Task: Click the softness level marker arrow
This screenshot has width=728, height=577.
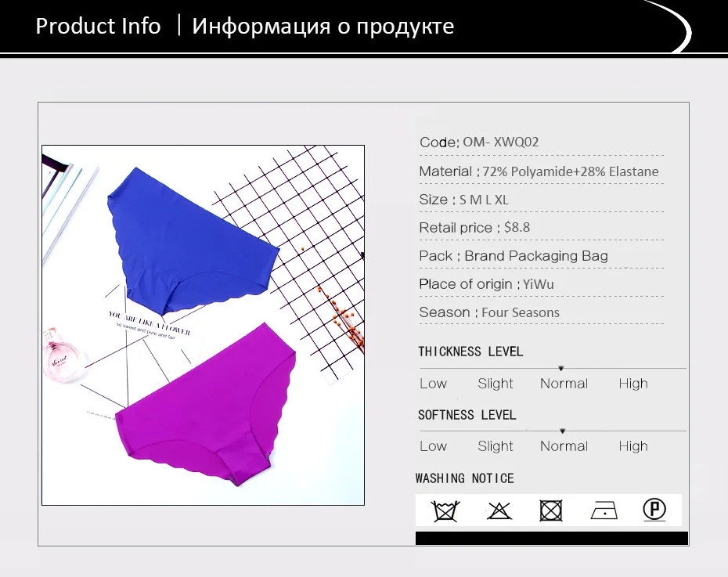Action: click(x=562, y=431)
